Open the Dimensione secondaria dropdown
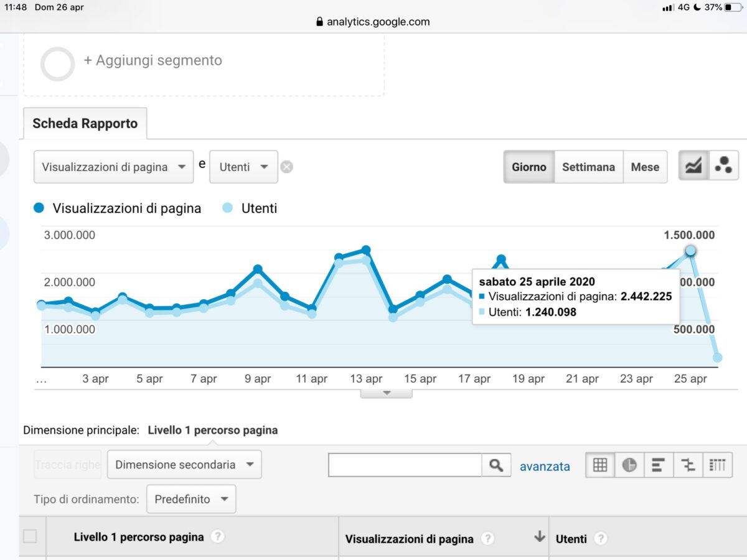 [184, 465]
